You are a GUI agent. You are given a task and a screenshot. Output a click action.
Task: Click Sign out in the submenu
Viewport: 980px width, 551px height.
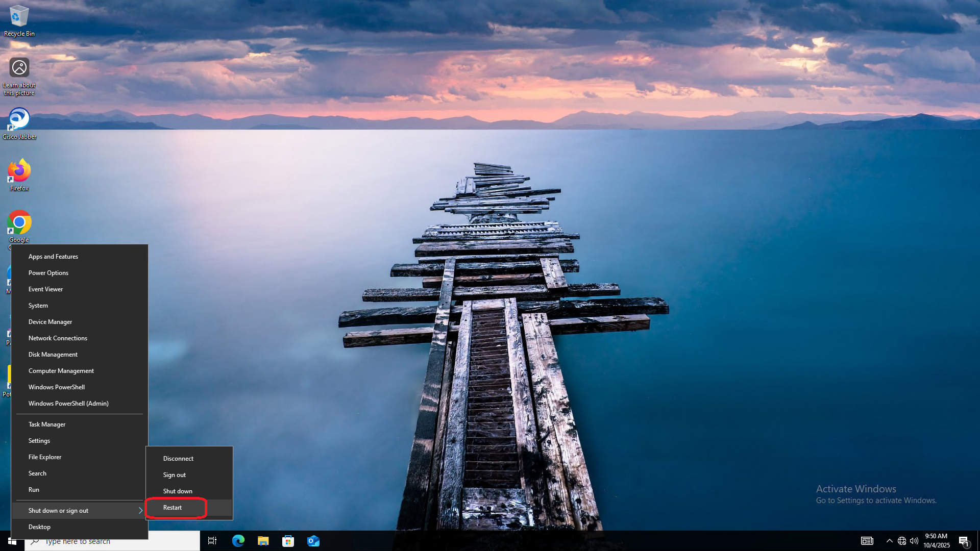[x=175, y=475]
